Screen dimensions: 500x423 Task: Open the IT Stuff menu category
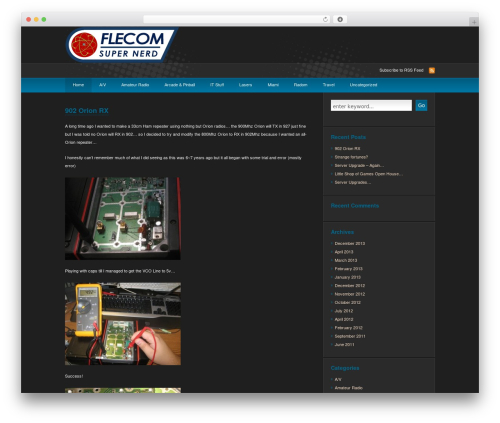217,85
